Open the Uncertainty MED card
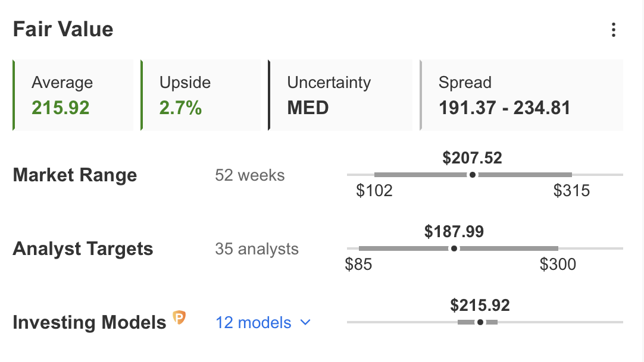Screen dimensions: 644x362 coord(340,95)
